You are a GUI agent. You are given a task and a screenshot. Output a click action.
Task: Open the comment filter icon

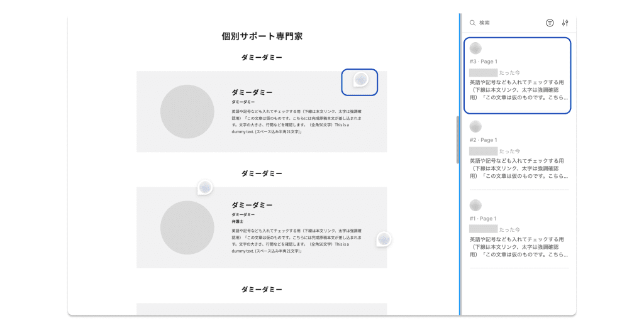coord(550,23)
